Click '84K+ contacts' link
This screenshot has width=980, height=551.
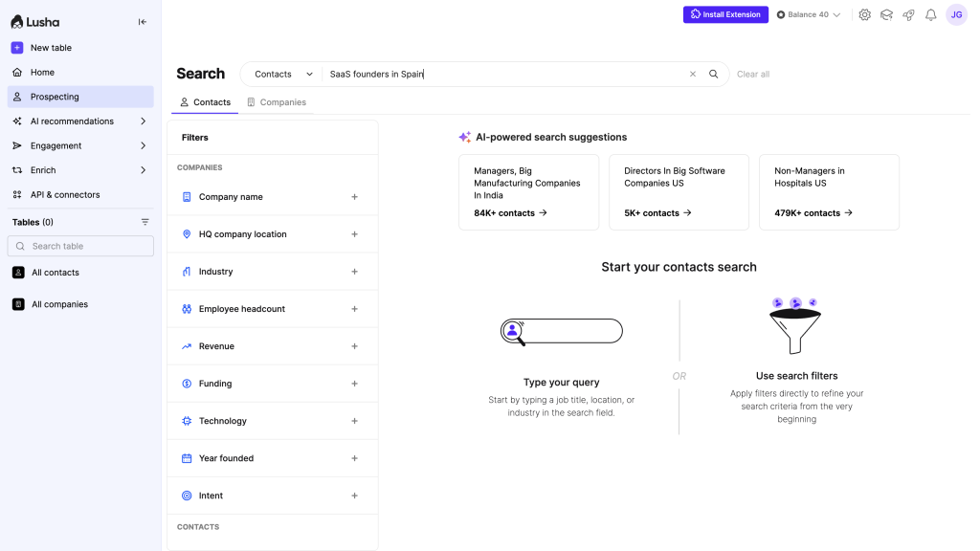point(511,213)
